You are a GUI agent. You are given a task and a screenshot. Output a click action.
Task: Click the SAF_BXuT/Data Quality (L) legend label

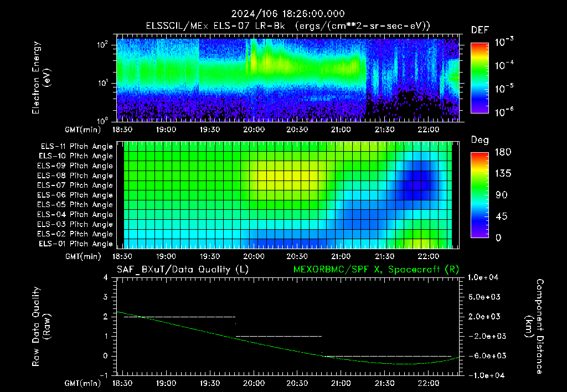point(183,270)
